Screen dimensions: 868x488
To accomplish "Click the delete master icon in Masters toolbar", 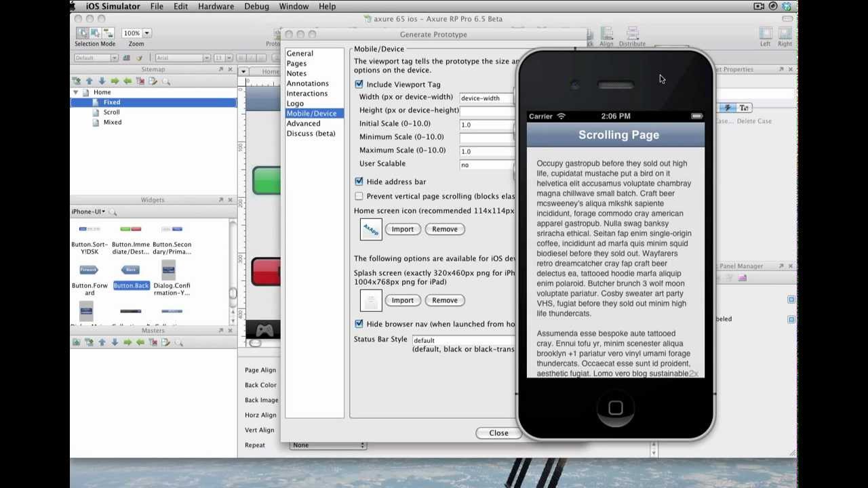I will [x=153, y=342].
